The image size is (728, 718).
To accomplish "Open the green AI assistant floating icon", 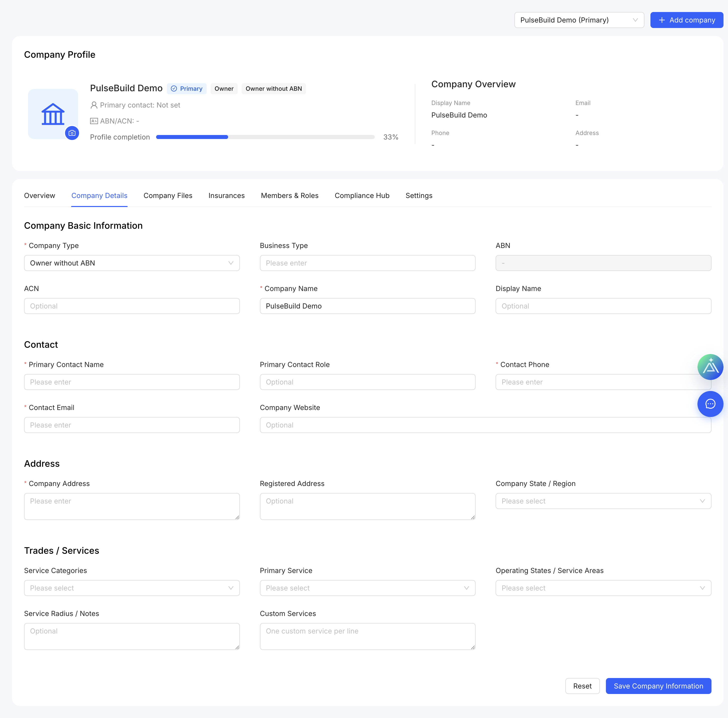I will tap(710, 367).
